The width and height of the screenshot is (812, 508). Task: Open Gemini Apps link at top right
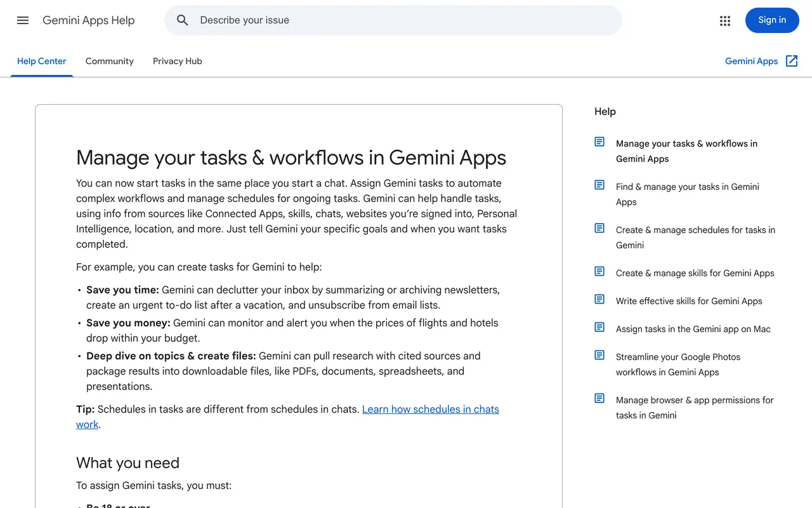(752, 61)
